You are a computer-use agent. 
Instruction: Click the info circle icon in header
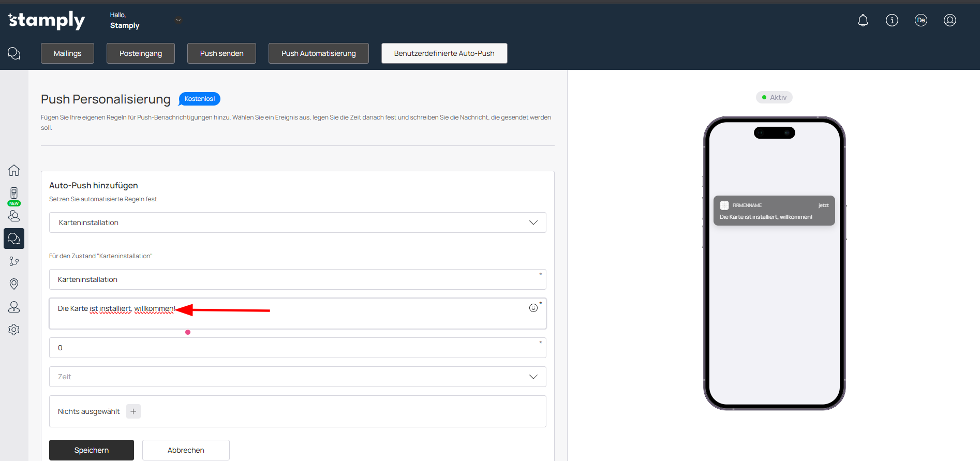(x=892, y=20)
